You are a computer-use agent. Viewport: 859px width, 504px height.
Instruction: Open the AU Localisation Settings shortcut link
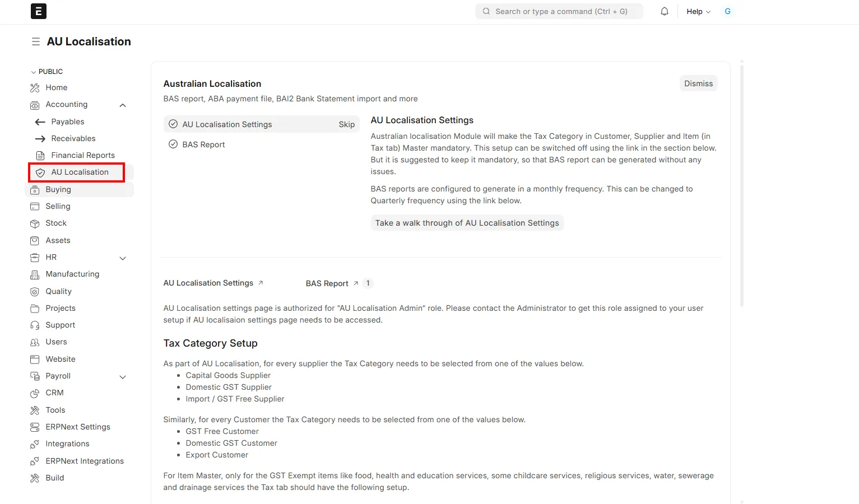(213, 283)
